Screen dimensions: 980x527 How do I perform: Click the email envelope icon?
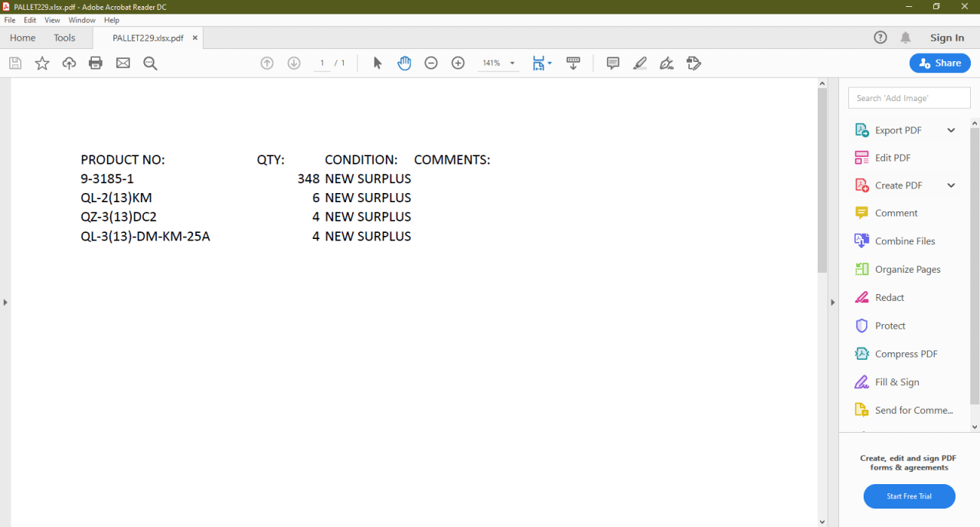coord(122,63)
